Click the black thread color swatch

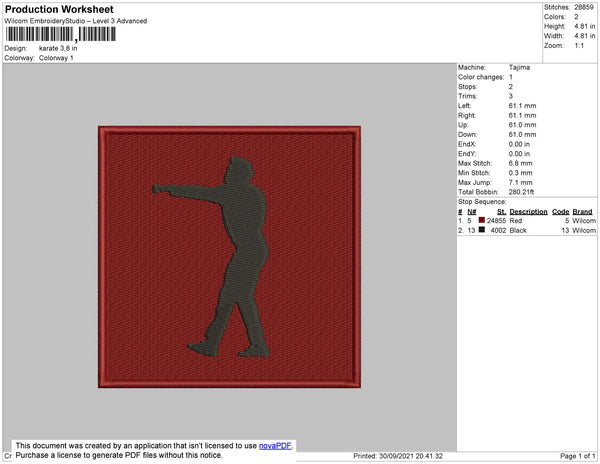tap(482, 230)
